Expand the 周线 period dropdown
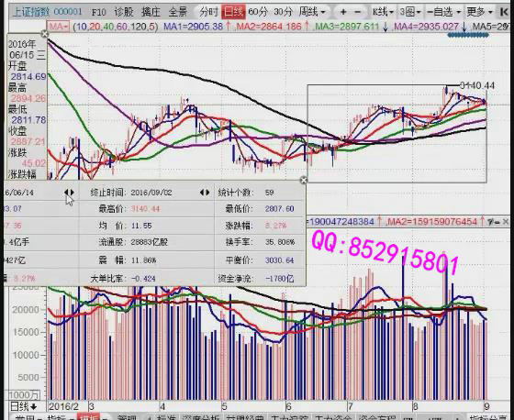Screen dimensions: 514x420 pyautogui.click(x=312, y=12)
